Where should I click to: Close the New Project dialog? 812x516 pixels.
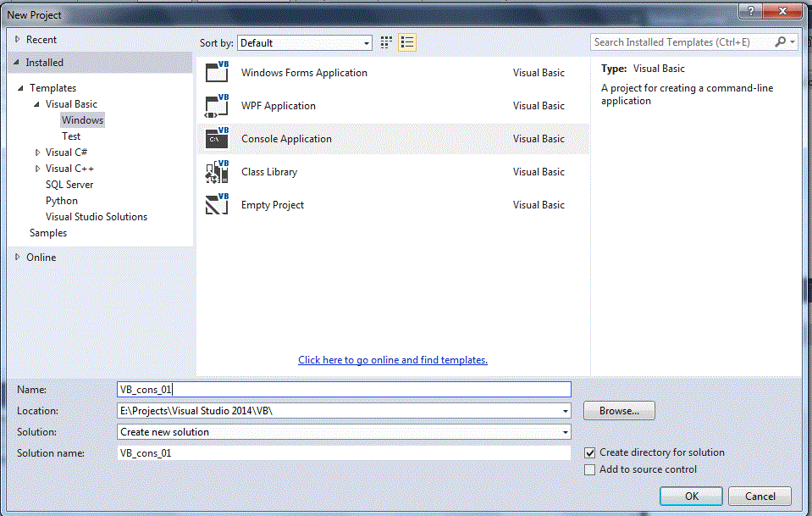pyautogui.click(x=783, y=11)
